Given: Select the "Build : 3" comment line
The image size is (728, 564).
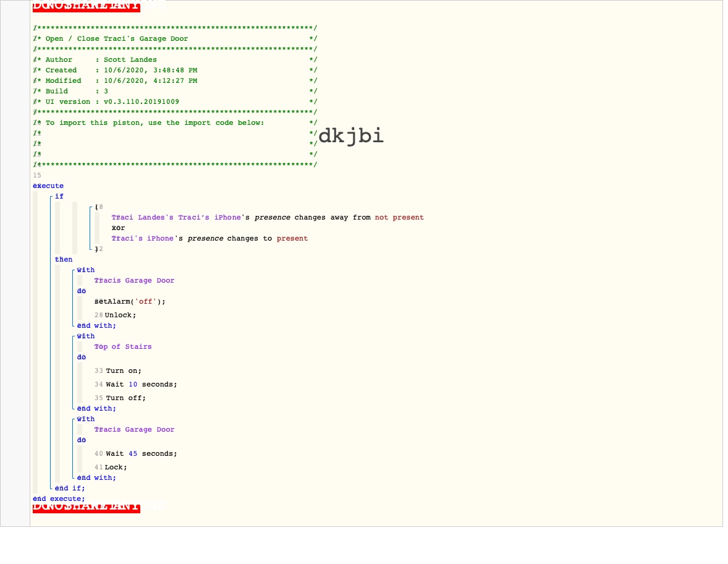Looking at the screenshot, I should [77, 91].
